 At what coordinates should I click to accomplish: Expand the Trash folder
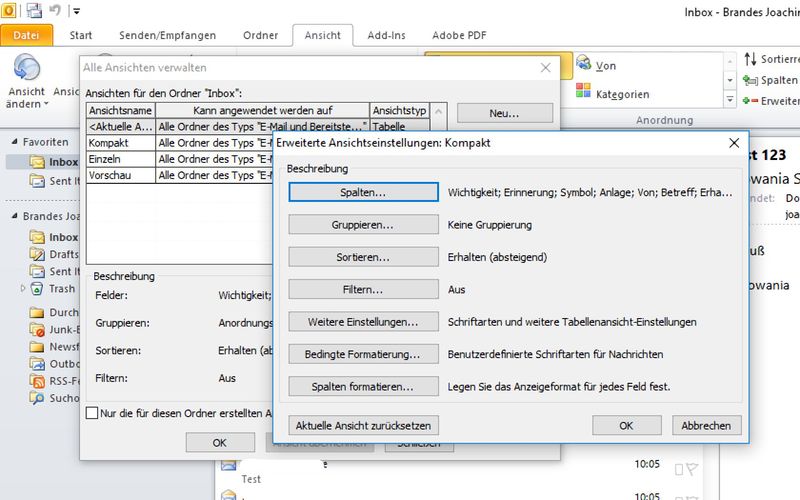point(22,288)
